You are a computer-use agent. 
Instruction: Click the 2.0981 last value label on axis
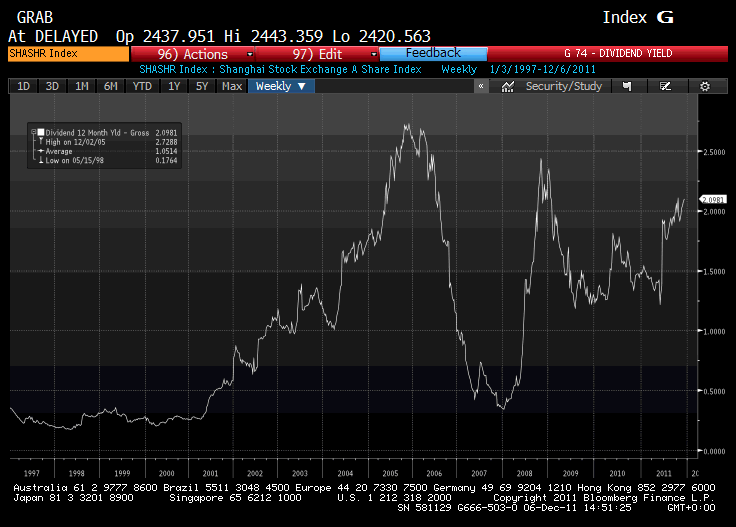(x=713, y=200)
